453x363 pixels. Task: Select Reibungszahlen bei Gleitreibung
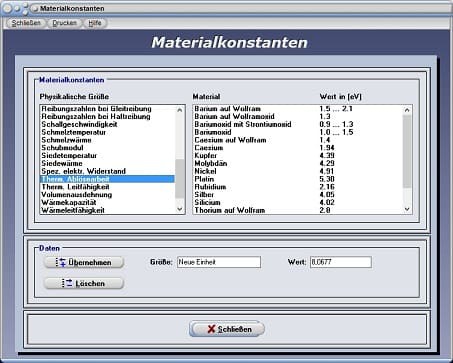107,109
